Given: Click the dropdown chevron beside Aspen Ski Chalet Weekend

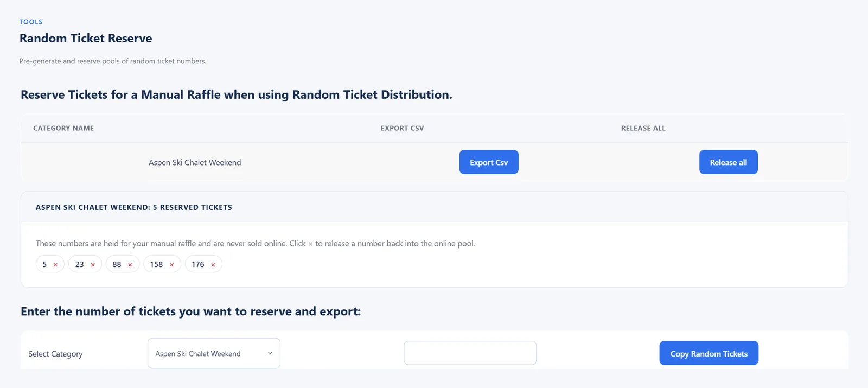Looking at the screenshot, I should (x=270, y=353).
